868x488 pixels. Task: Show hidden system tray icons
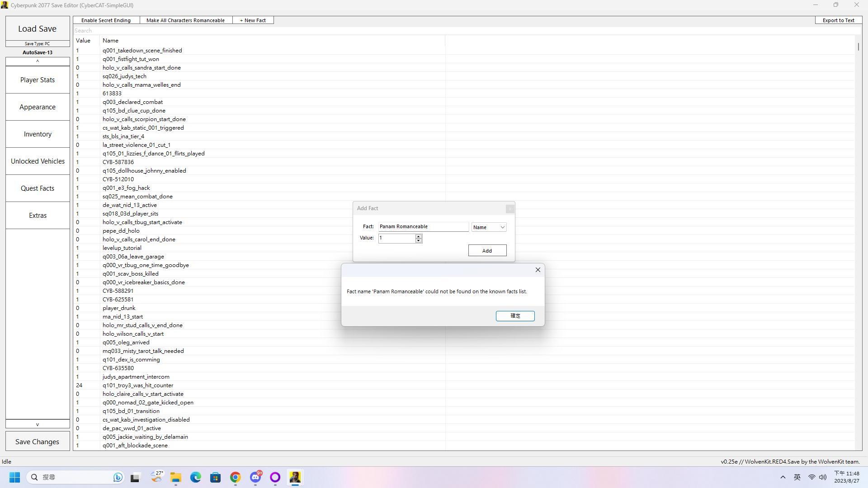pos(783,477)
